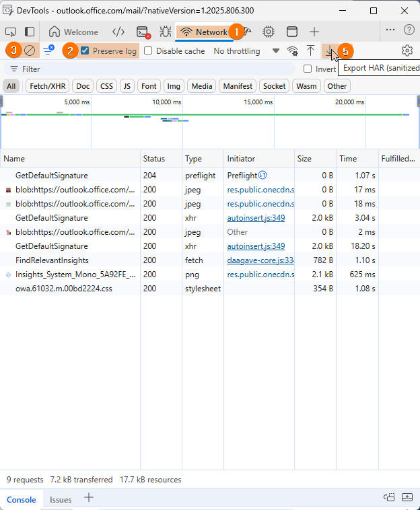Uncheck the Preserve log checkbox
Viewport: 420px width, 510px height.
click(85, 50)
